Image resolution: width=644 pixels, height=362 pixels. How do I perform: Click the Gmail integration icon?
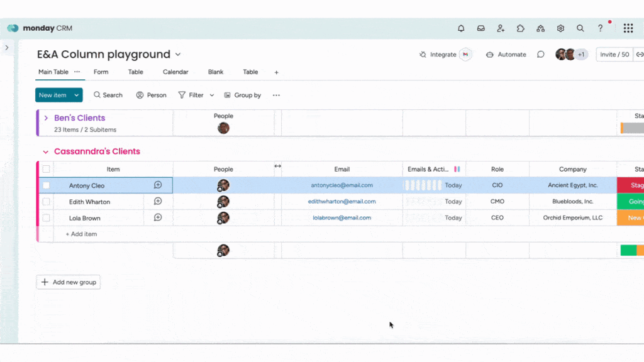465,55
